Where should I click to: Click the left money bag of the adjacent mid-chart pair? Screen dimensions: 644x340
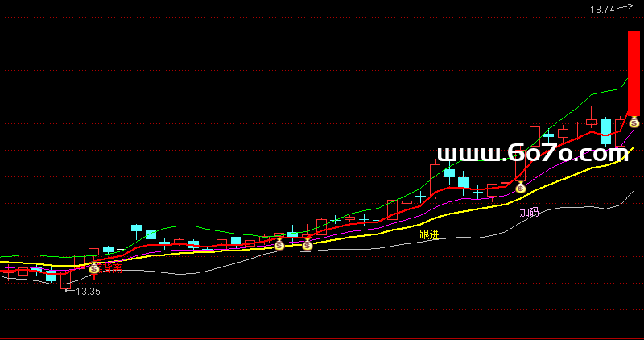click(279, 245)
